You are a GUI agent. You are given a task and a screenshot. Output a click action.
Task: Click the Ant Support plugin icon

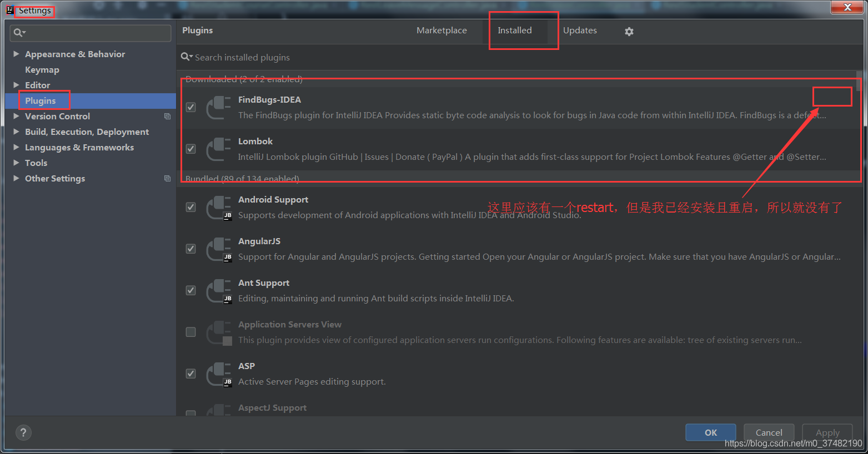point(219,291)
